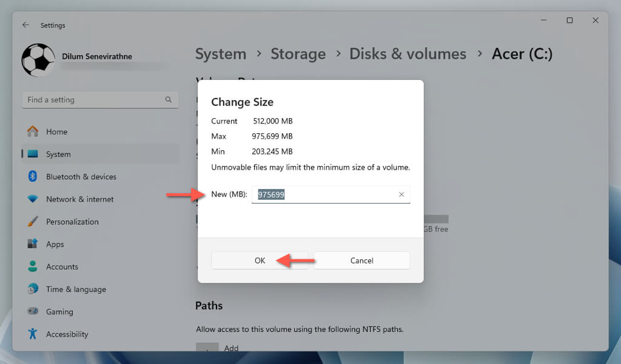
Task: Click the soccer ball profile picture
Action: tap(38, 59)
